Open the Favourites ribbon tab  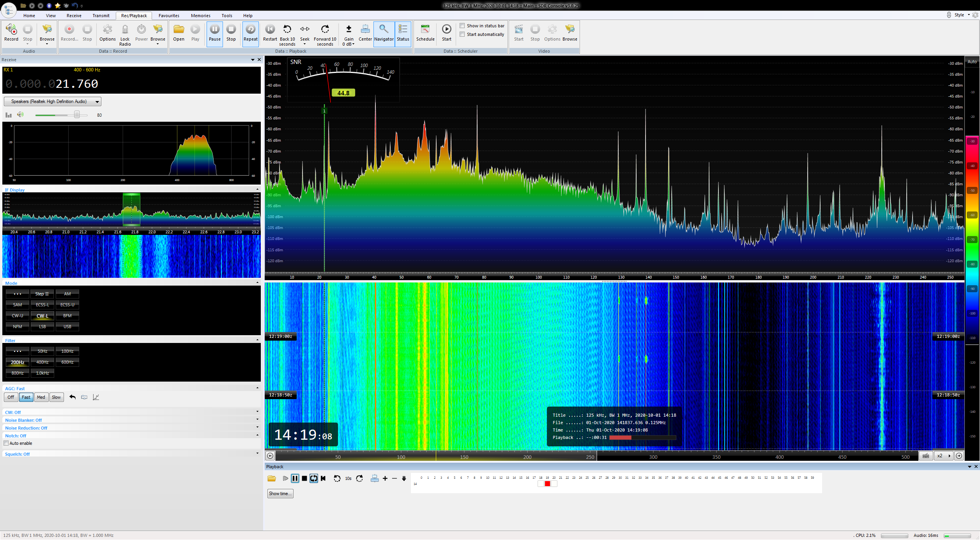click(x=169, y=16)
